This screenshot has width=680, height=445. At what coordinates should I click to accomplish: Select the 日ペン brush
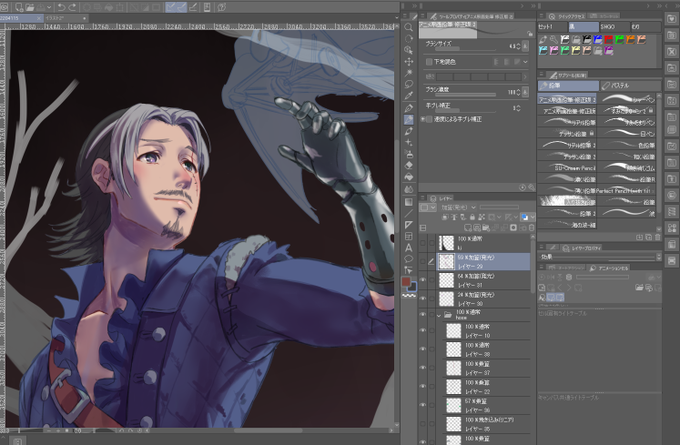[x=628, y=134]
